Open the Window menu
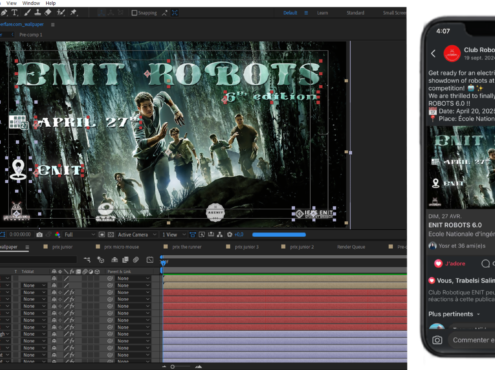Viewport: 495px width, 370px height. (31, 3)
